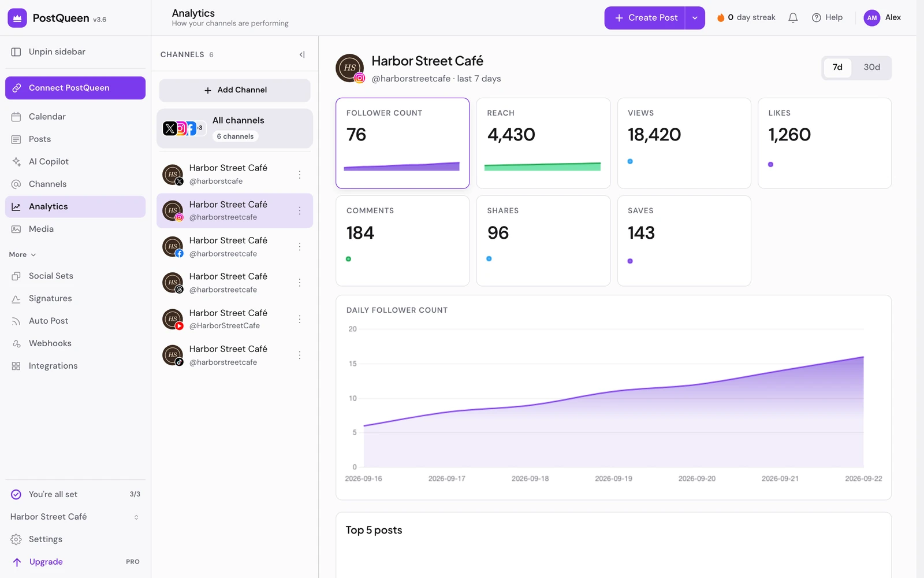The width and height of the screenshot is (924, 578).
Task: Open Social Sets
Action: (x=75, y=276)
